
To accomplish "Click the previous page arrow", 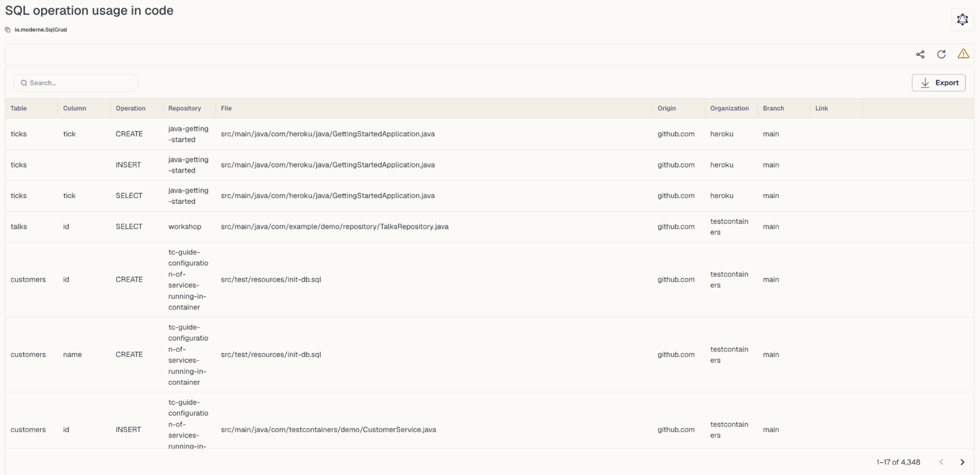I will [941, 462].
